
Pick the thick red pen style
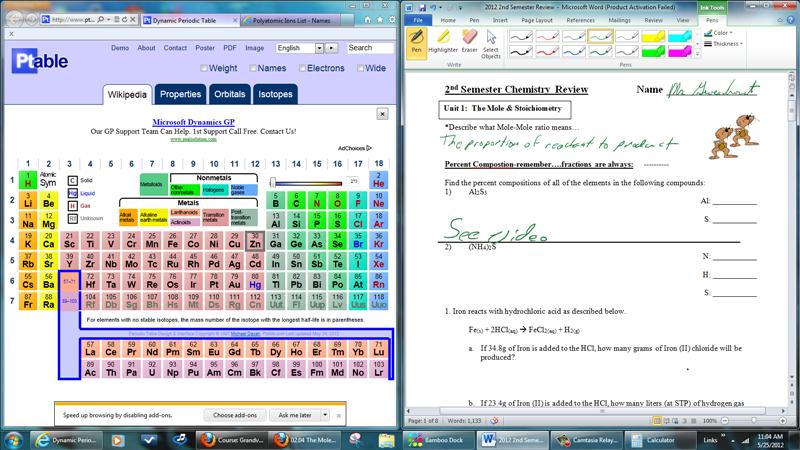point(547,52)
